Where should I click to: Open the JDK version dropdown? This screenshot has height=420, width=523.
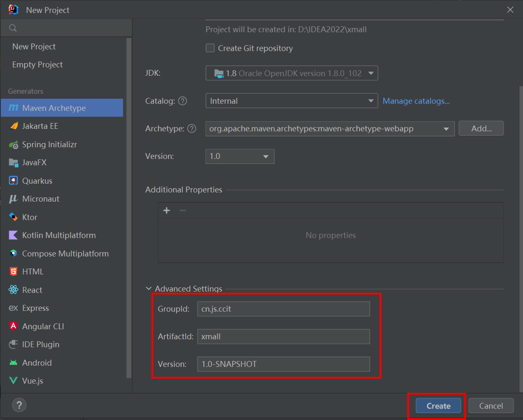click(292, 73)
